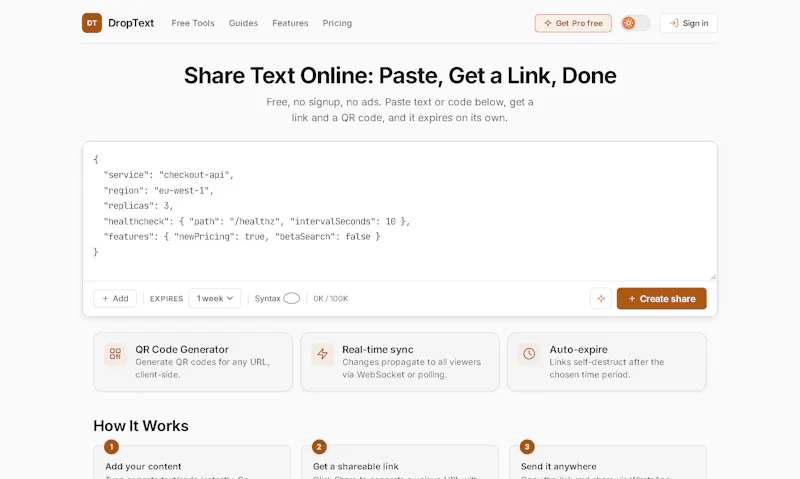Click inside the JSON text editor area
The image size is (800, 479).
click(400, 211)
